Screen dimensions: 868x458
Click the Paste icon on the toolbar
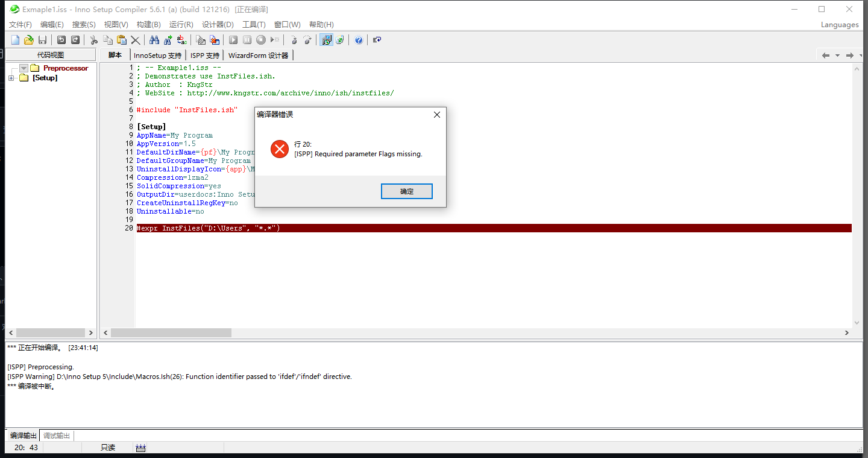point(121,40)
